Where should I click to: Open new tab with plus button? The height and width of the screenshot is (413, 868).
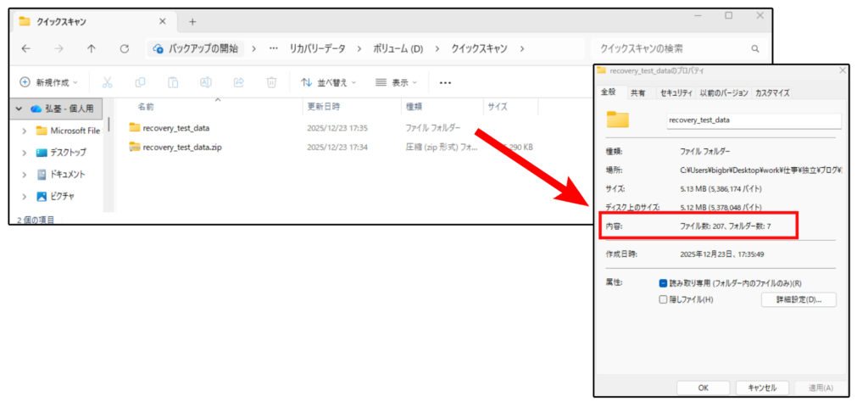(192, 21)
